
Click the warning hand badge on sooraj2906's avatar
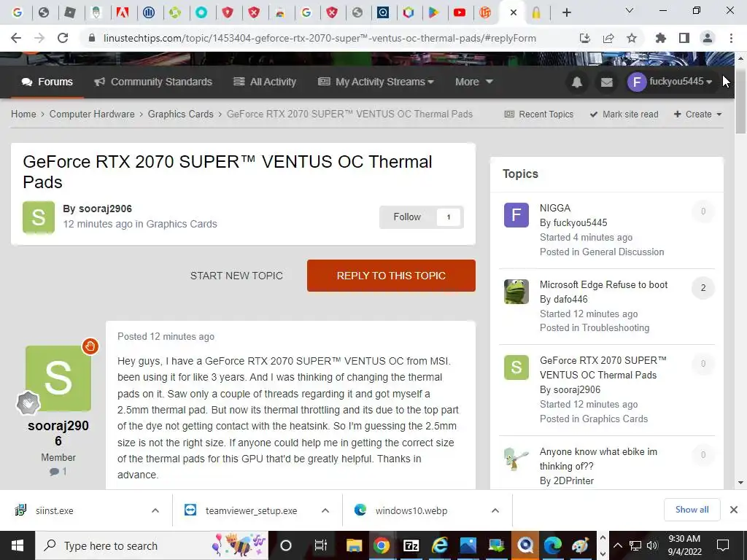90,346
